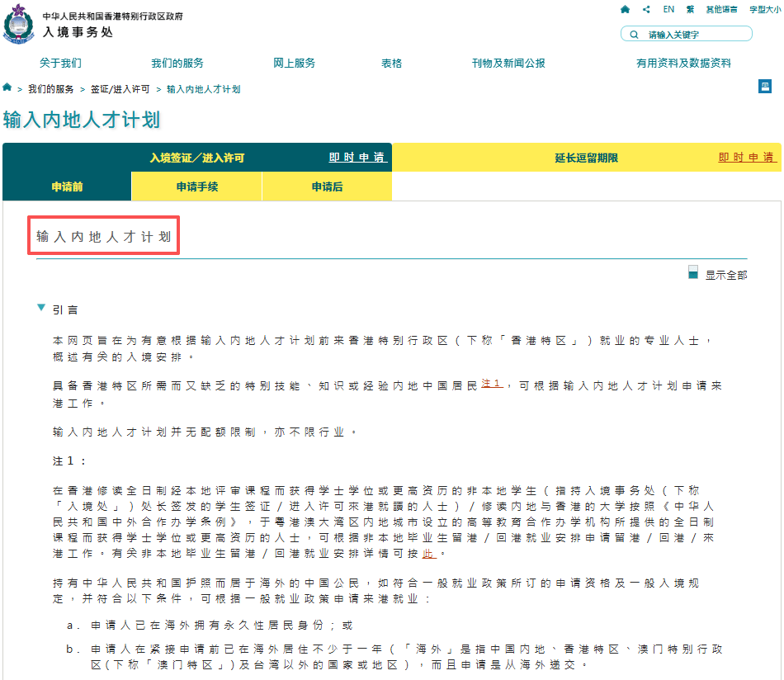Click breadcrumb 输入内地人才计划
The image size is (784, 680).
point(204,89)
